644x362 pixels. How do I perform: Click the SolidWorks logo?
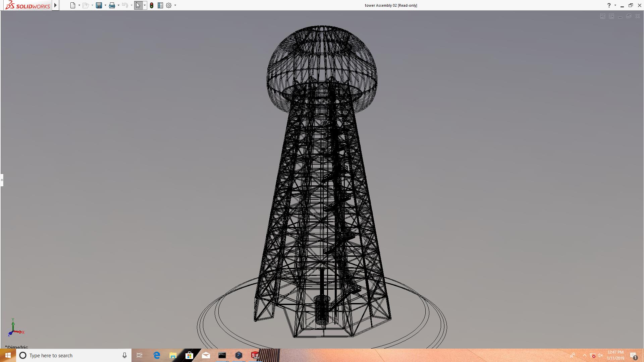(x=28, y=5)
